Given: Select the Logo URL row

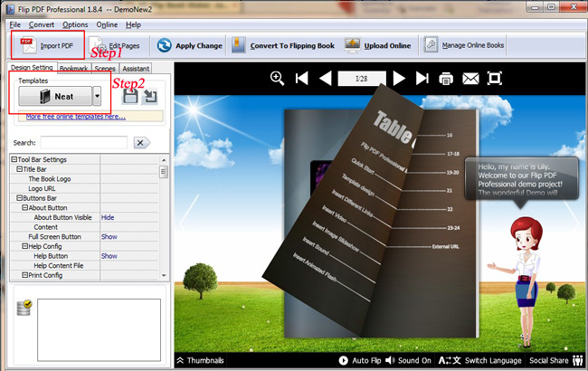Looking at the screenshot, I should coord(84,188).
